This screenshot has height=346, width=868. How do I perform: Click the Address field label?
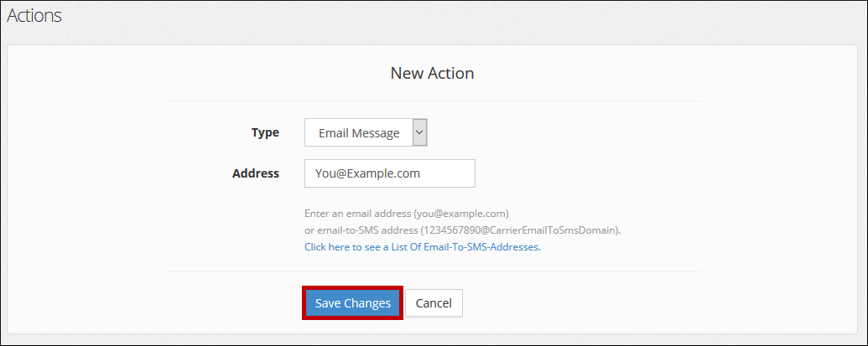coord(255,173)
